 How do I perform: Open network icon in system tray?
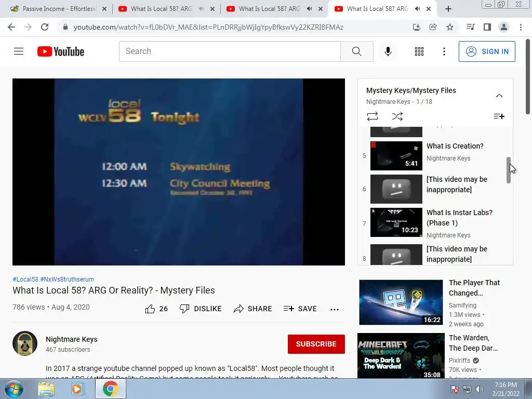pyautogui.click(x=467, y=389)
